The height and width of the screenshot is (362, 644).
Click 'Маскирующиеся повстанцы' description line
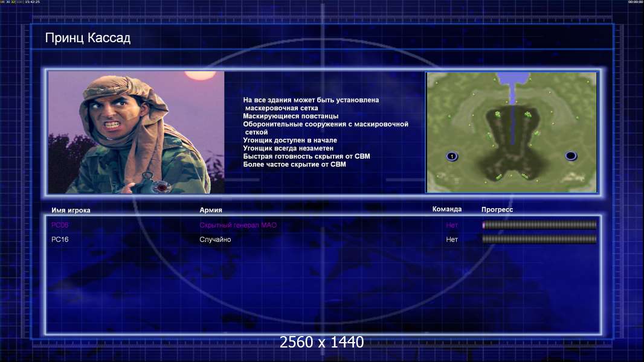291,116
